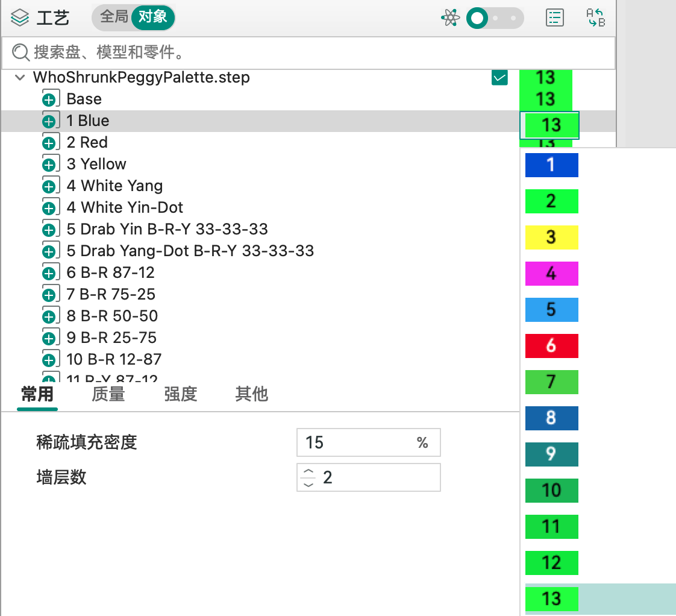Choose filament 2 green swatch
This screenshot has width=676, height=616.
551,201
